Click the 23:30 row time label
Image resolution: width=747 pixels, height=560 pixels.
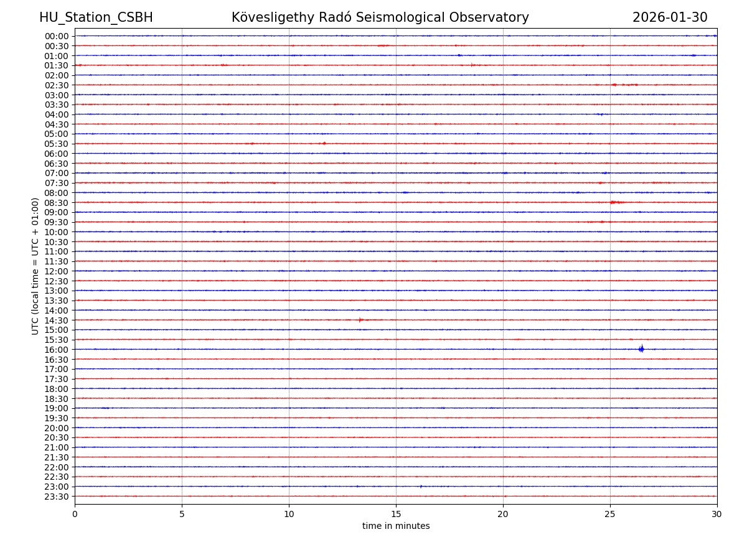coord(57,497)
